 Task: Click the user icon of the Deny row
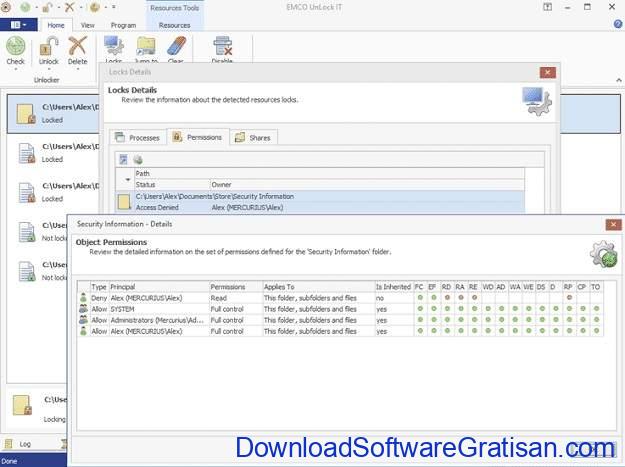(83, 298)
